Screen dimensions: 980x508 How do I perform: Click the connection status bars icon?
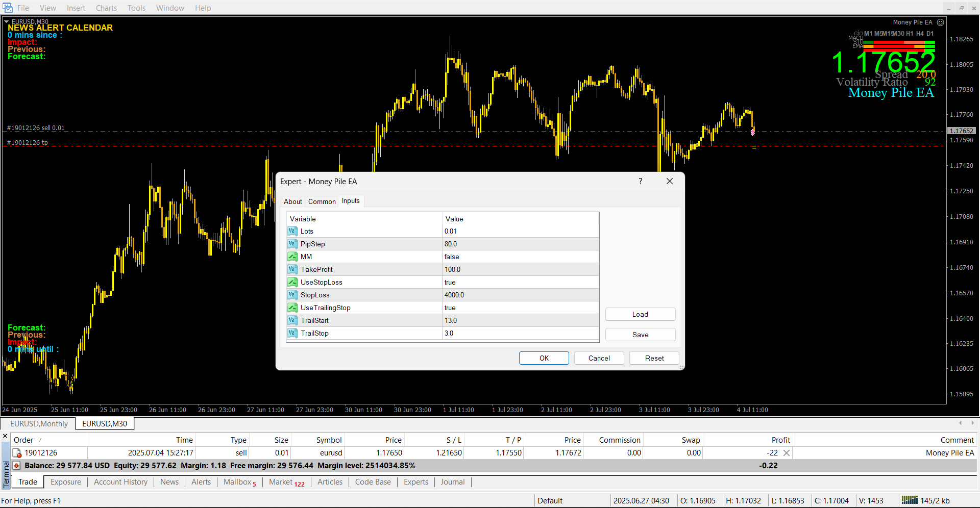click(x=909, y=500)
